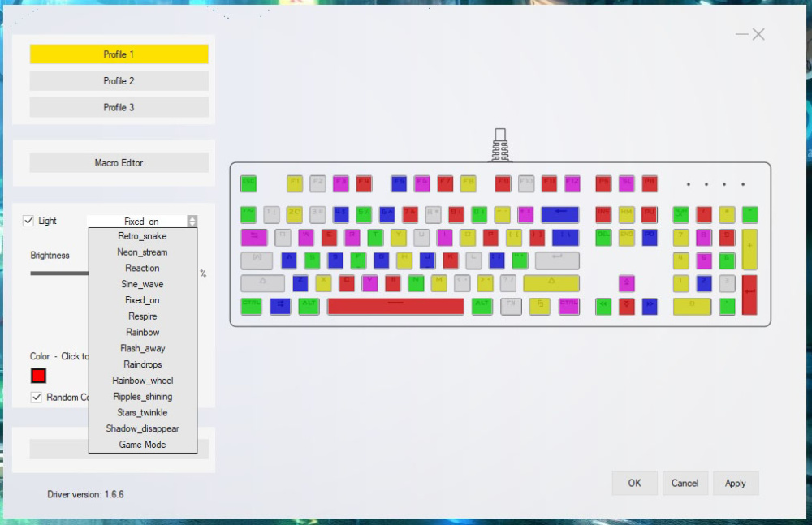Open the red color swatch picker
Viewport: 812px width, 525px height.
[38, 376]
